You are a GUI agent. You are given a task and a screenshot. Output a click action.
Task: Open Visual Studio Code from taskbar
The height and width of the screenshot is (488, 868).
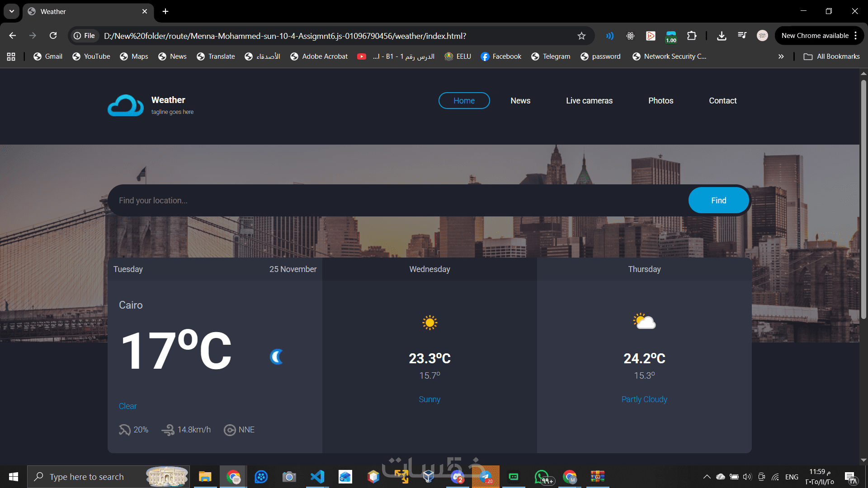click(x=317, y=477)
